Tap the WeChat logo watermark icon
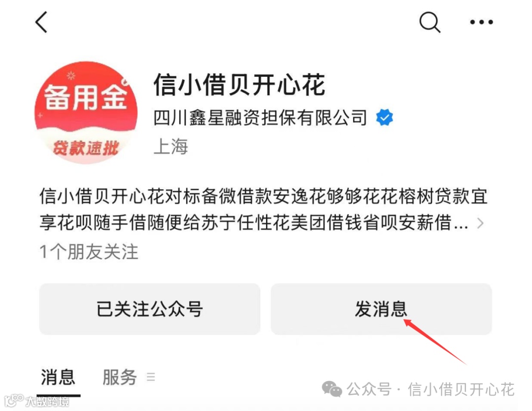 (332, 389)
